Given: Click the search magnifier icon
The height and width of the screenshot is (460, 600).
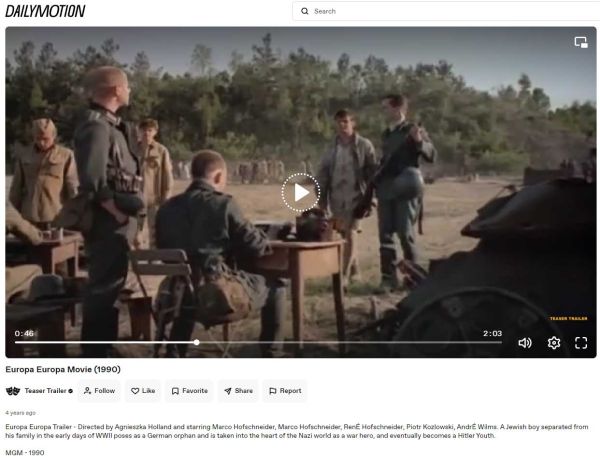Looking at the screenshot, I should 305,11.
